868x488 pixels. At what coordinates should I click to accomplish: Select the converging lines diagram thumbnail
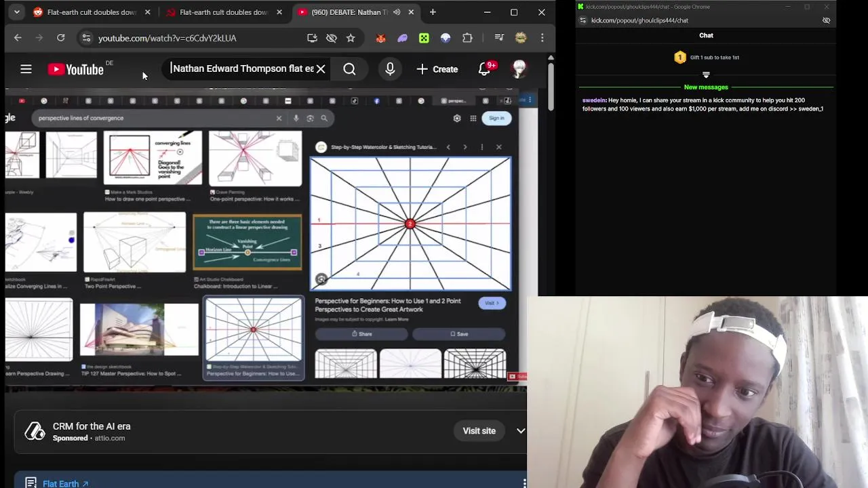(153, 158)
